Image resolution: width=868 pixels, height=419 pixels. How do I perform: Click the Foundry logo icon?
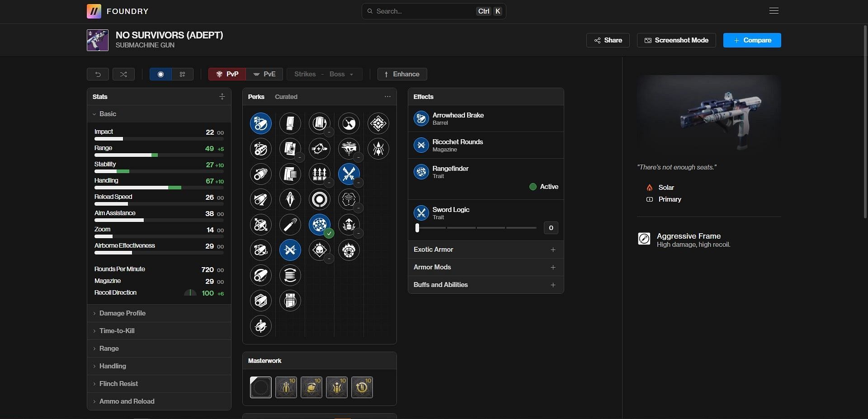(x=94, y=11)
